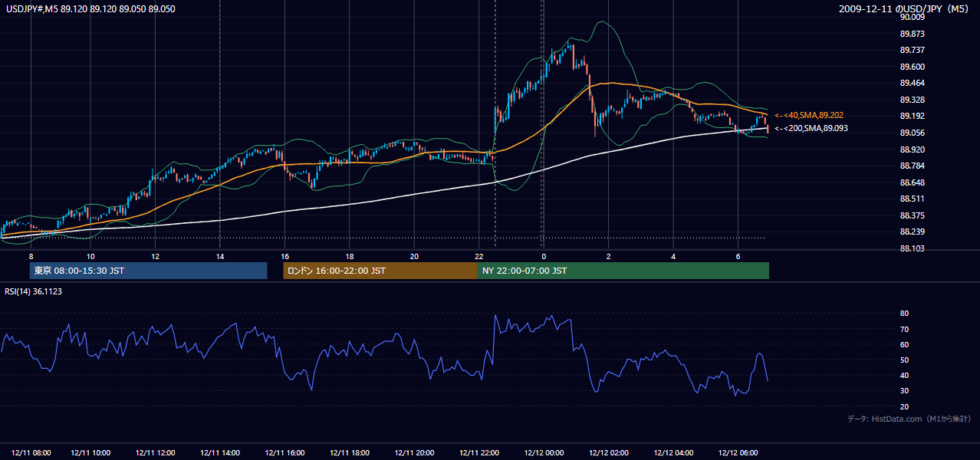Click price axis value 89.873
Image resolution: width=980 pixels, height=460 pixels.
(x=913, y=34)
